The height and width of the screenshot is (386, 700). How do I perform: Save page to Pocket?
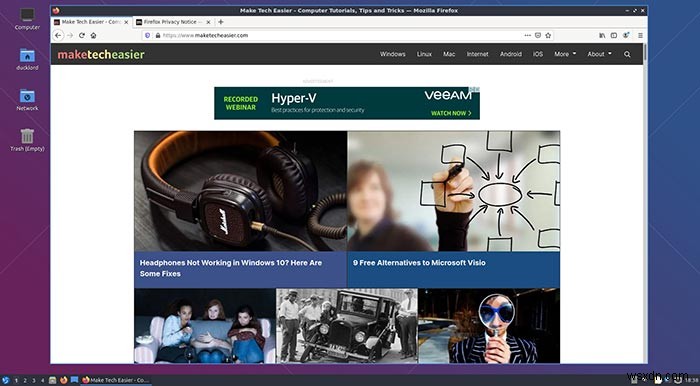538,35
